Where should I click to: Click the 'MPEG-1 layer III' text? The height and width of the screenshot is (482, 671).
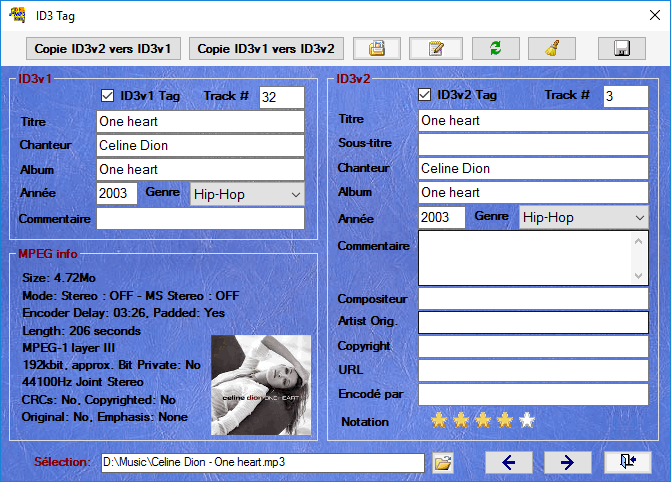[x=68, y=348]
